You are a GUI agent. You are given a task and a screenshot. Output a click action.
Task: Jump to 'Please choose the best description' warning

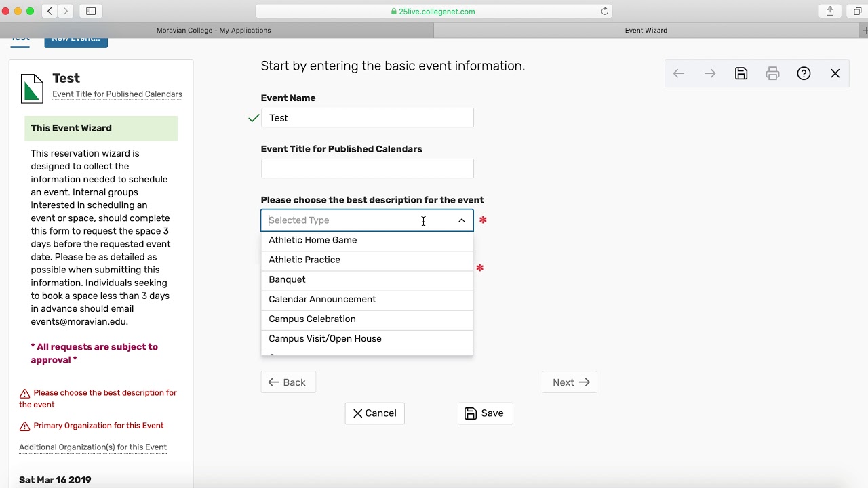(x=98, y=399)
